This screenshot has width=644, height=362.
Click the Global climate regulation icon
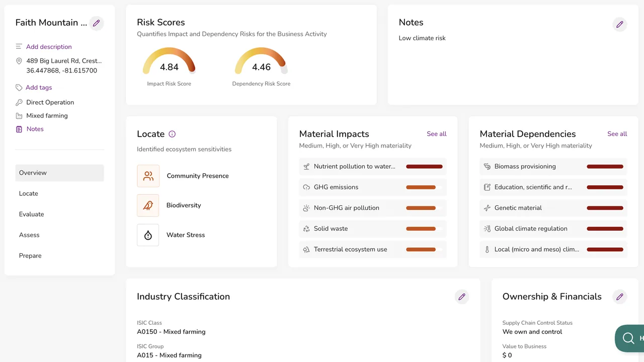click(x=487, y=229)
